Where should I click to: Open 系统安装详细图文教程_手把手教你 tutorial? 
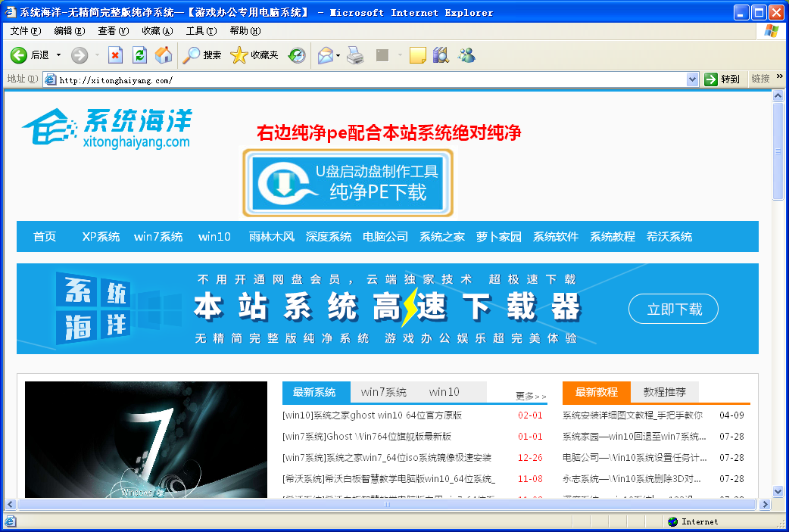(x=632, y=415)
